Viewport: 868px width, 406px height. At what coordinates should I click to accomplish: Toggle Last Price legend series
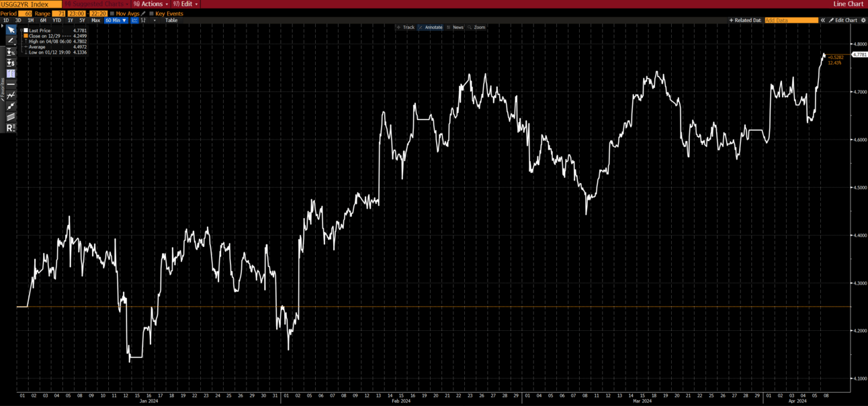point(26,30)
